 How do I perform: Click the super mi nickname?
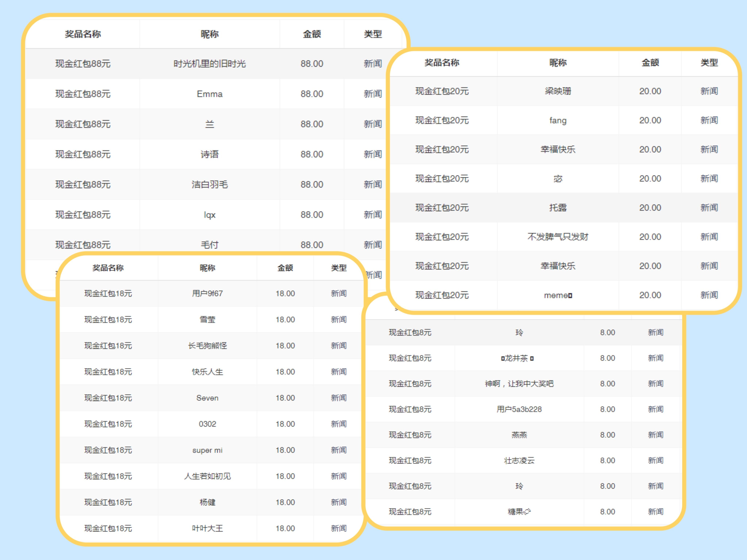tap(207, 450)
